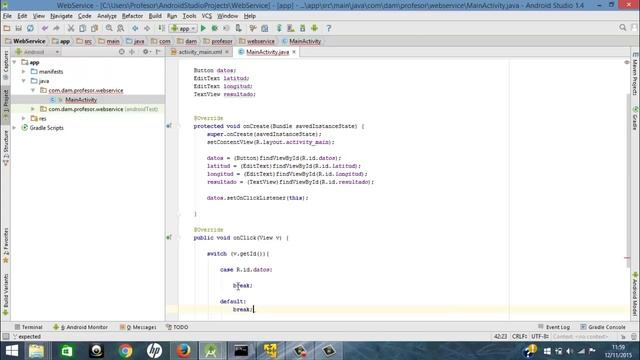Open the Refactor menu
The height and width of the screenshot is (360, 640).
click(132, 16)
